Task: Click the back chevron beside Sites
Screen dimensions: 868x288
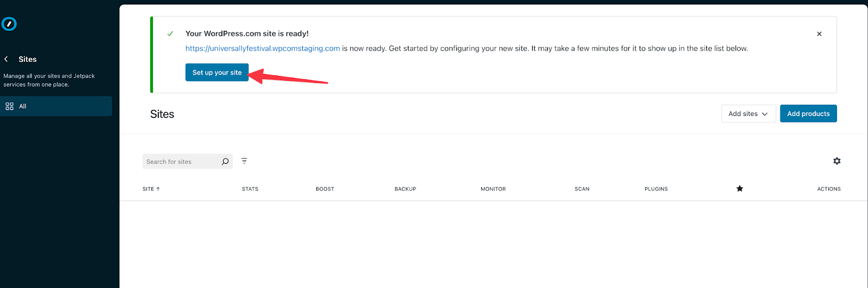Action: point(7,59)
